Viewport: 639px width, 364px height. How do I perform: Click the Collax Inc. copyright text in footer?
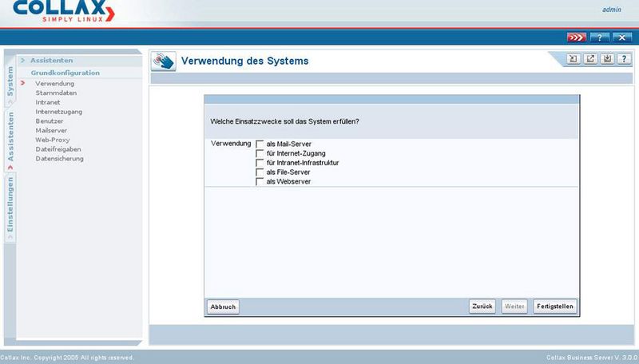point(67,358)
